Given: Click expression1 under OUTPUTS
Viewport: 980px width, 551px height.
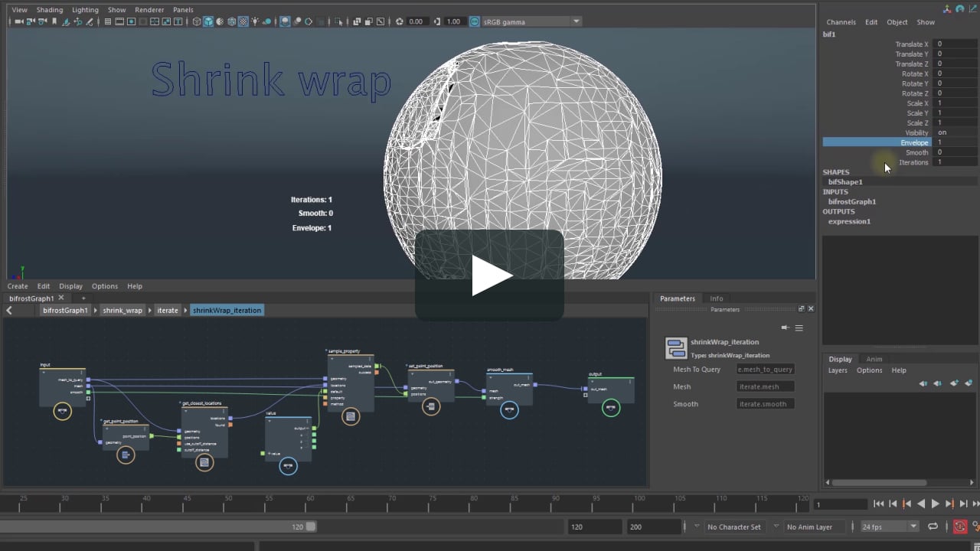Looking at the screenshot, I should [849, 221].
